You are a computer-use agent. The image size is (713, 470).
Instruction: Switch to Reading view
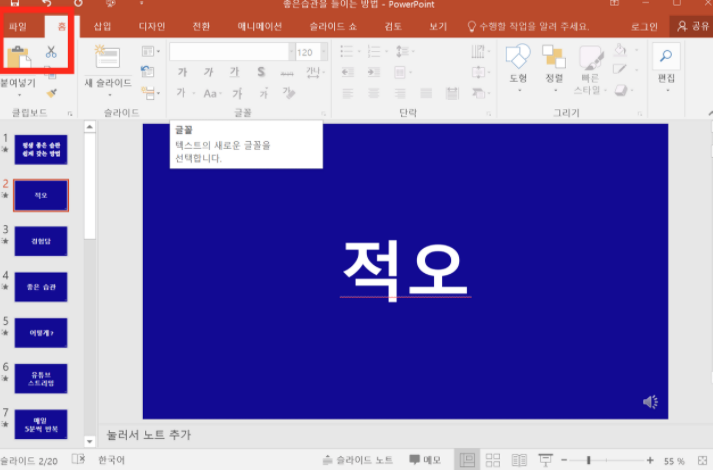point(519,460)
